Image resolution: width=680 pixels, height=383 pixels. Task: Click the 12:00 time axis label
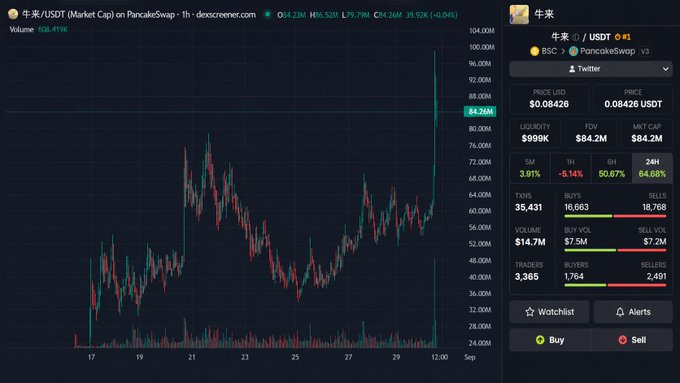439,357
